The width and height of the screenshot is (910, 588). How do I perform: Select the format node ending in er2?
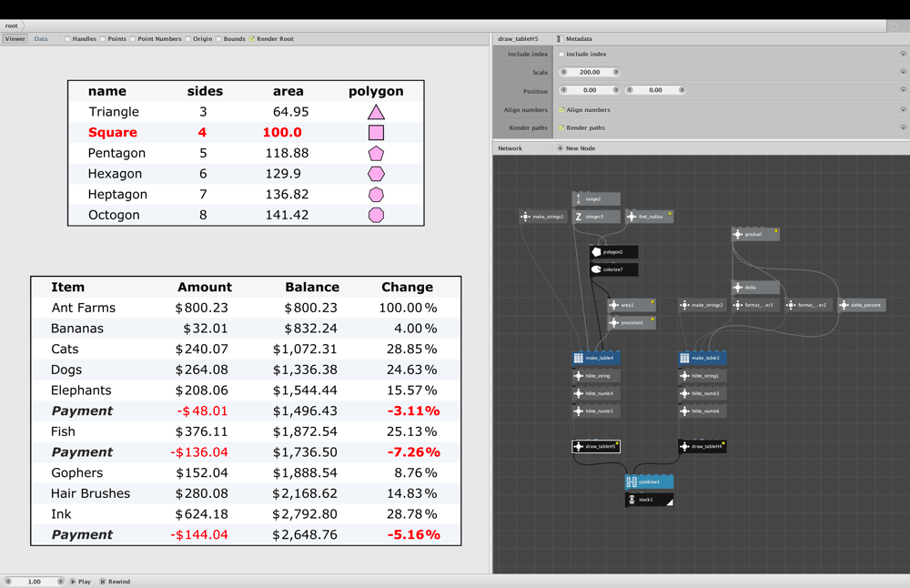pyautogui.click(x=808, y=305)
